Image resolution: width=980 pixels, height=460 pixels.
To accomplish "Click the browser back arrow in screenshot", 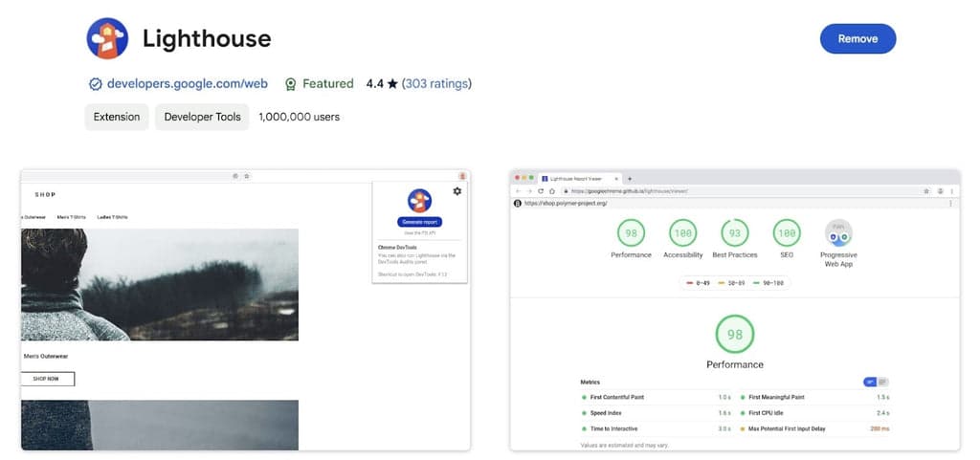I will (x=518, y=191).
